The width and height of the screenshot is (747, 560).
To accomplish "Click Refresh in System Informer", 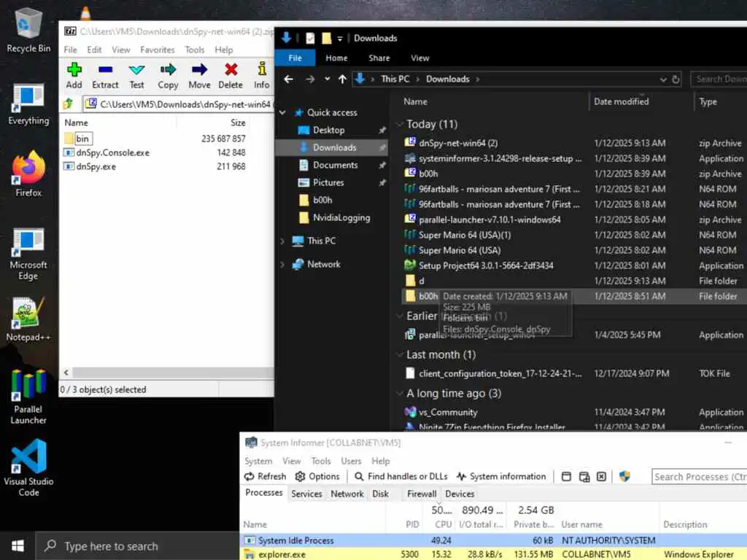I will point(266,476).
